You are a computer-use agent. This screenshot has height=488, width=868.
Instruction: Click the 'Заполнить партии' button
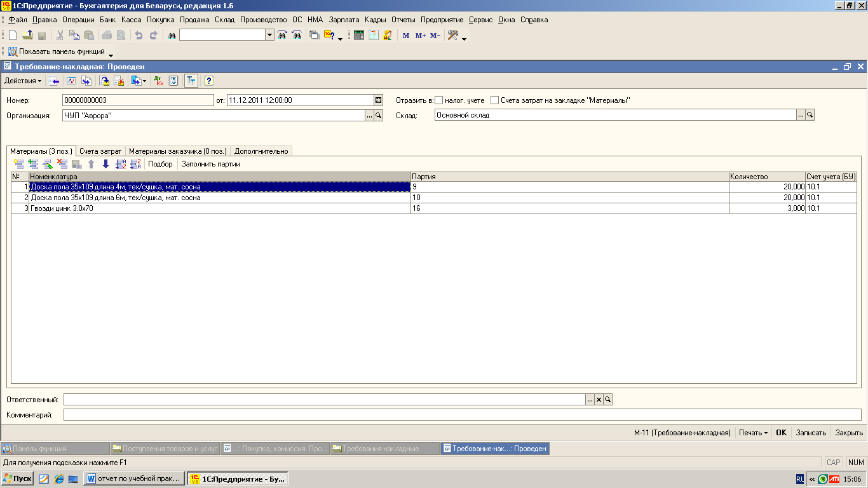211,164
